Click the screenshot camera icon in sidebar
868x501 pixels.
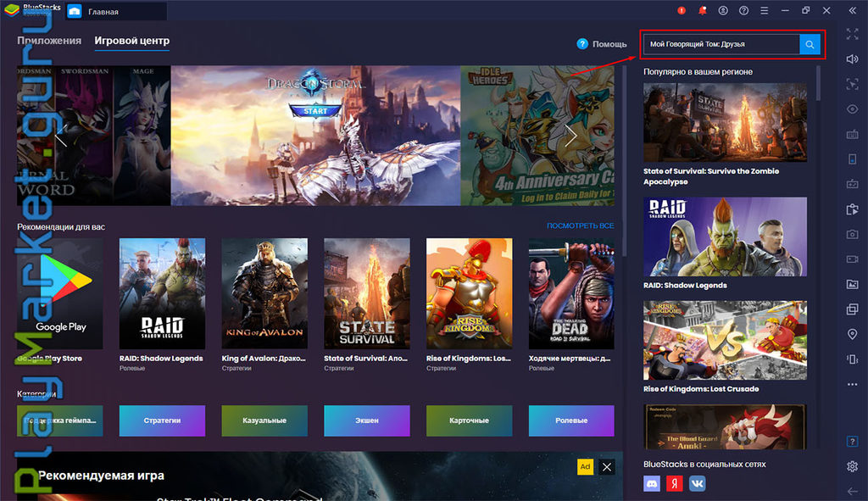[x=853, y=234]
